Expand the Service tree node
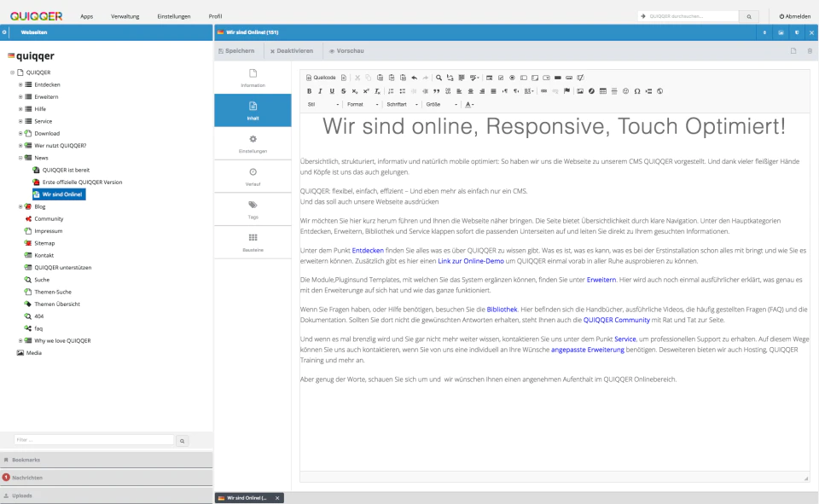The height and width of the screenshot is (504, 819). click(20, 121)
